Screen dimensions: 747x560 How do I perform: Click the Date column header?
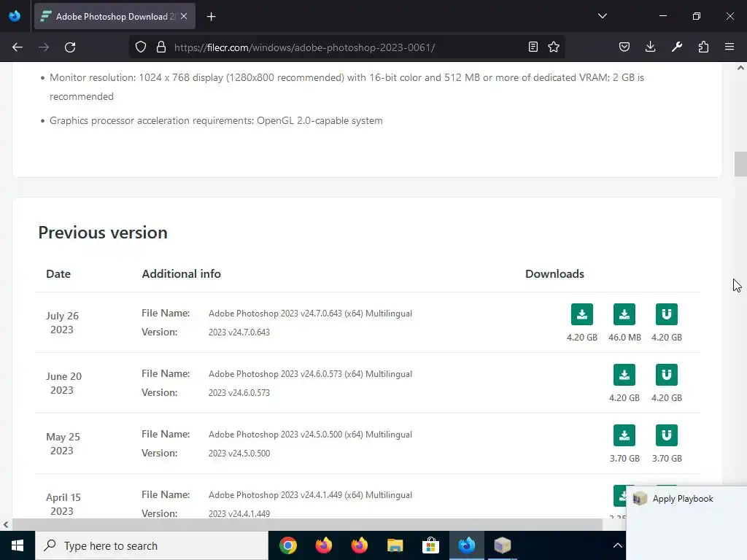coord(58,274)
